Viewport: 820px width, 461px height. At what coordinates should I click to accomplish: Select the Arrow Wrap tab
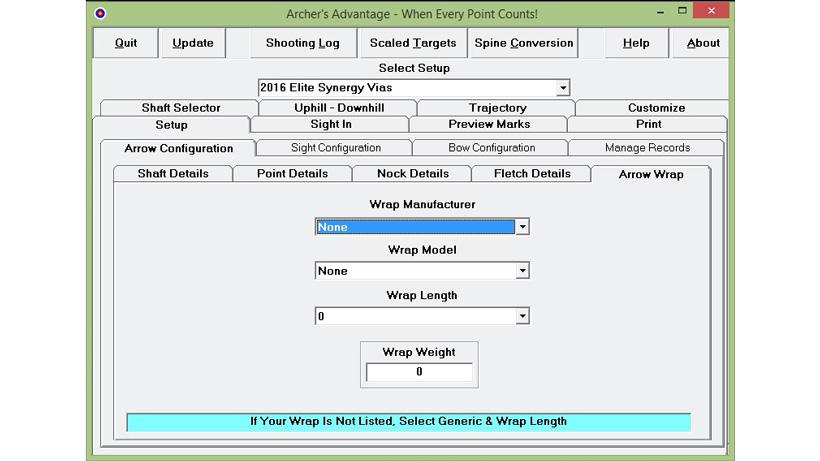click(x=651, y=175)
